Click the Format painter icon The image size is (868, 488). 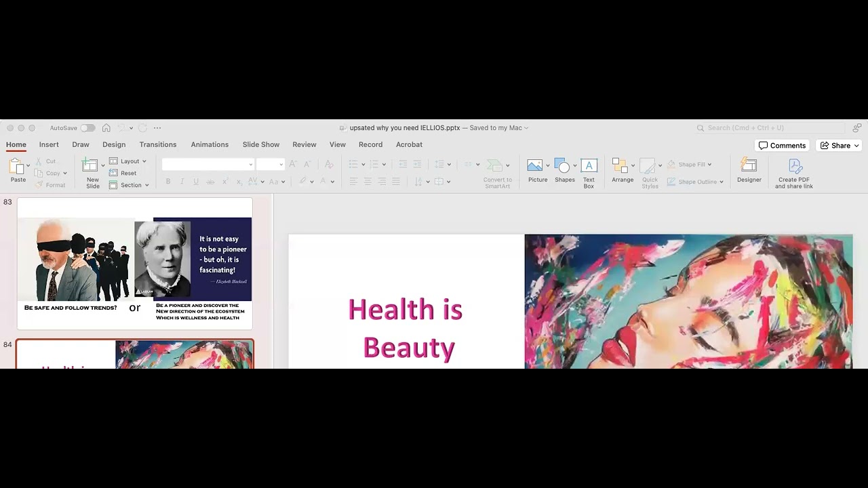click(x=39, y=185)
